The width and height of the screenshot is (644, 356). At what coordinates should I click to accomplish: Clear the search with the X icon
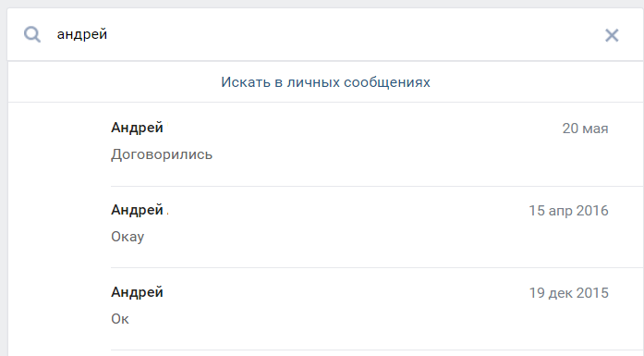click(x=612, y=35)
